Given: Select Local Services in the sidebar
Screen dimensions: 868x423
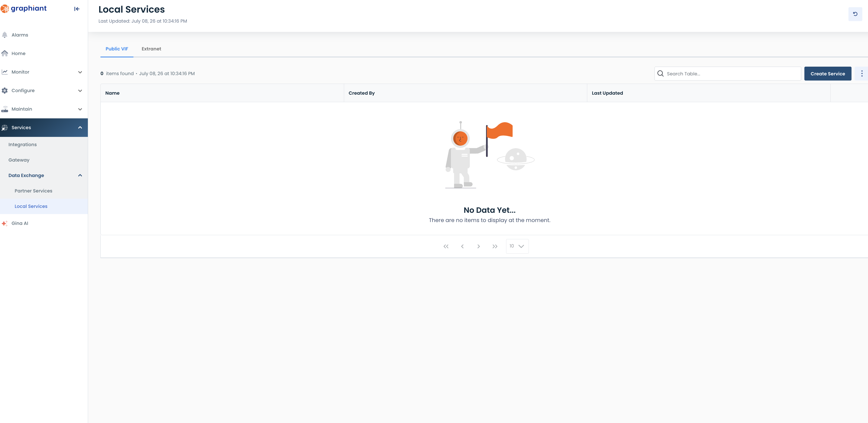Looking at the screenshot, I should pyautogui.click(x=44, y=206).
